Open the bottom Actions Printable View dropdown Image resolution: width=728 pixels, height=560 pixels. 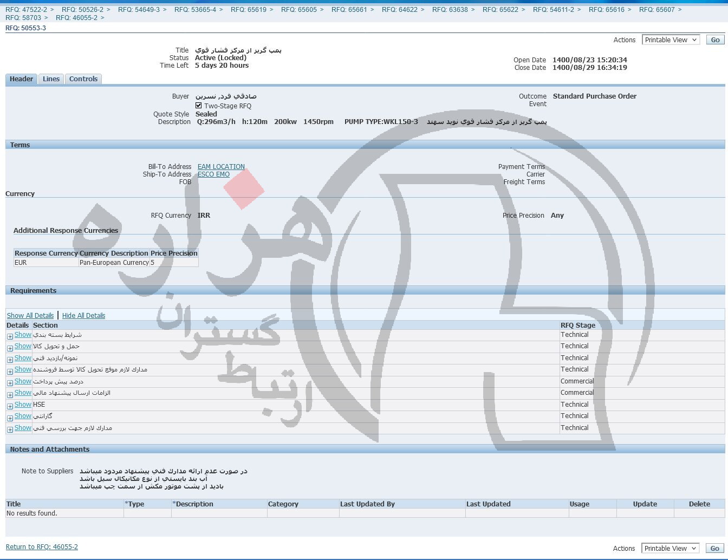670,549
